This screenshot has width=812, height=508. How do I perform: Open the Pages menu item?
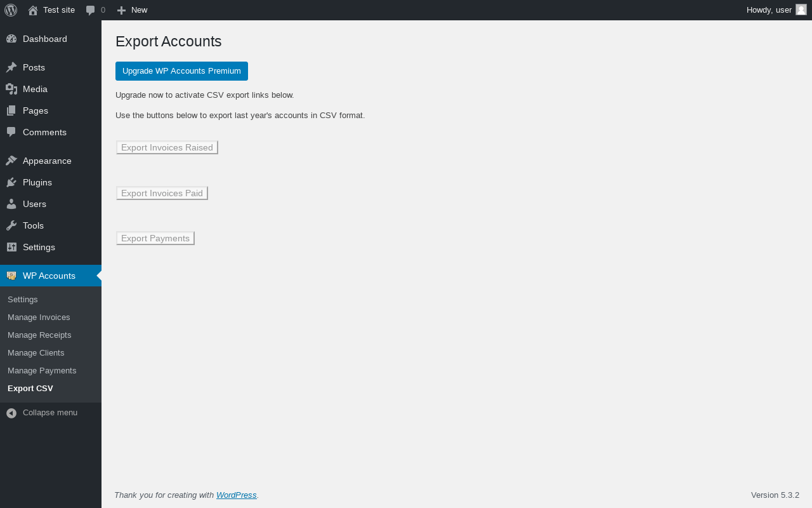coord(36,110)
